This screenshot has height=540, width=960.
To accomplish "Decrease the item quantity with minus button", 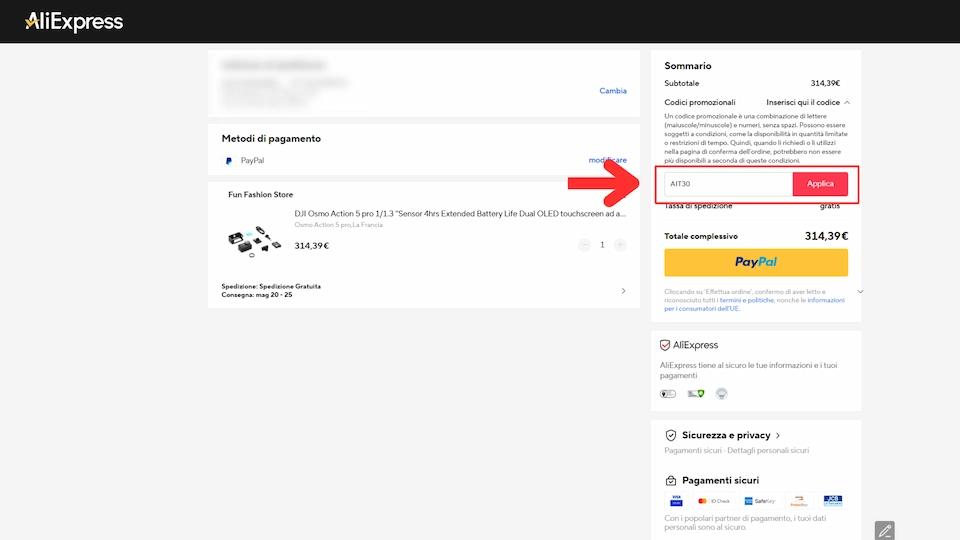I will tap(584, 245).
